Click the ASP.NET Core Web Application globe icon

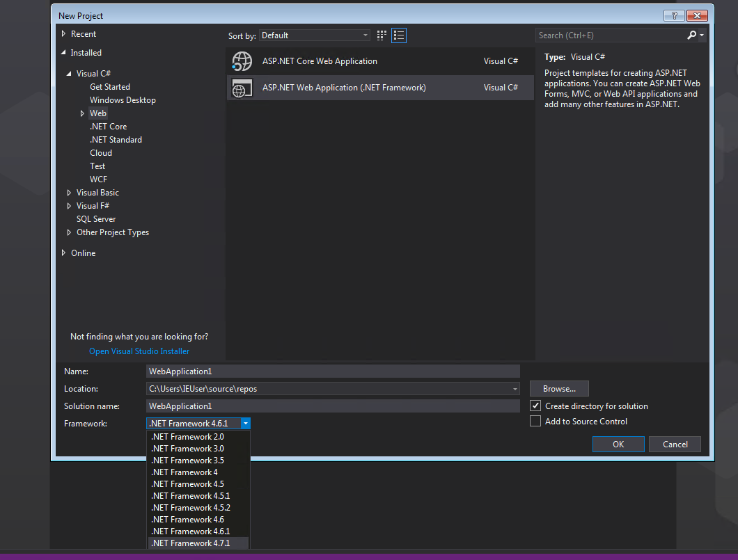coord(242,61)
